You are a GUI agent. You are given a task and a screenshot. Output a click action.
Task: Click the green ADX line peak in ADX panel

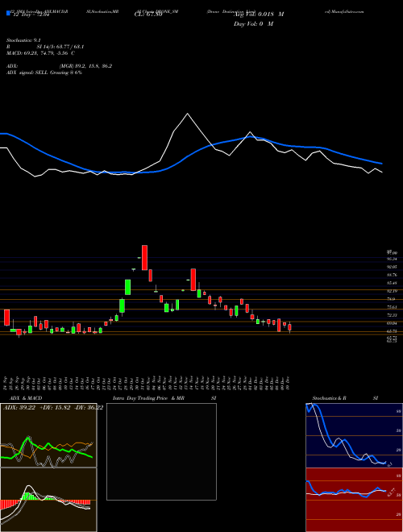(28, 438)
